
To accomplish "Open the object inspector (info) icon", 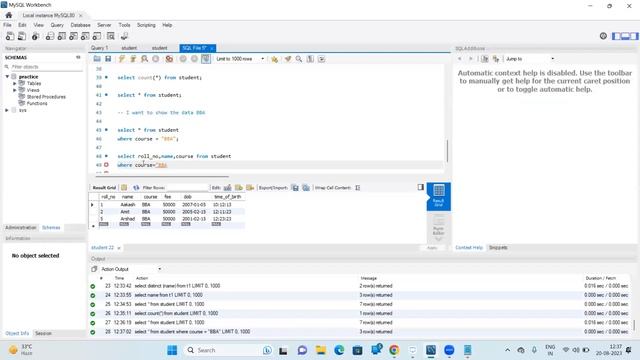I will click(x=36, y=36).
